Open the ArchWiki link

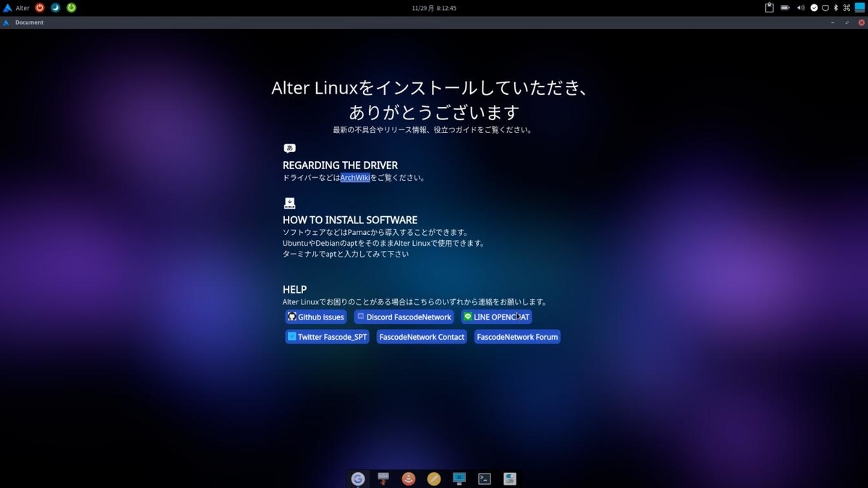(355, 178)
